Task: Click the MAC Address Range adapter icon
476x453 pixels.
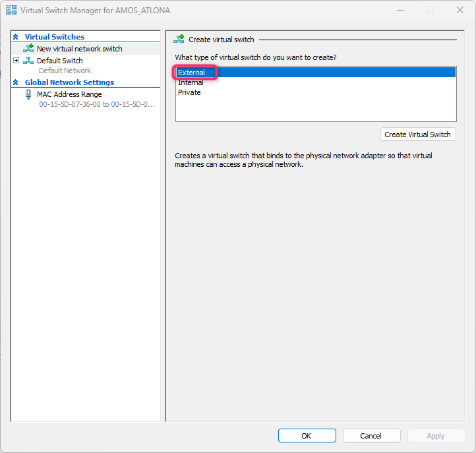Action: [28, 94]
